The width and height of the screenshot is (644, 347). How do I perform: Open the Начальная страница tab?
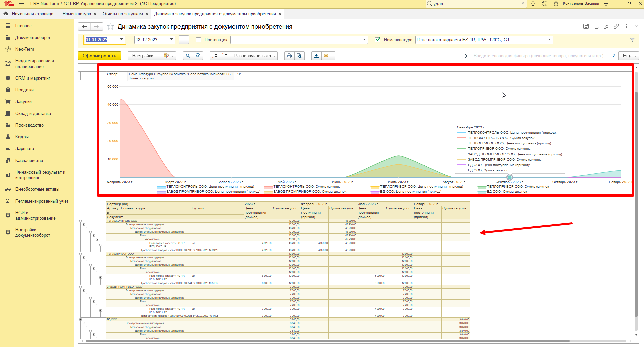29,14
